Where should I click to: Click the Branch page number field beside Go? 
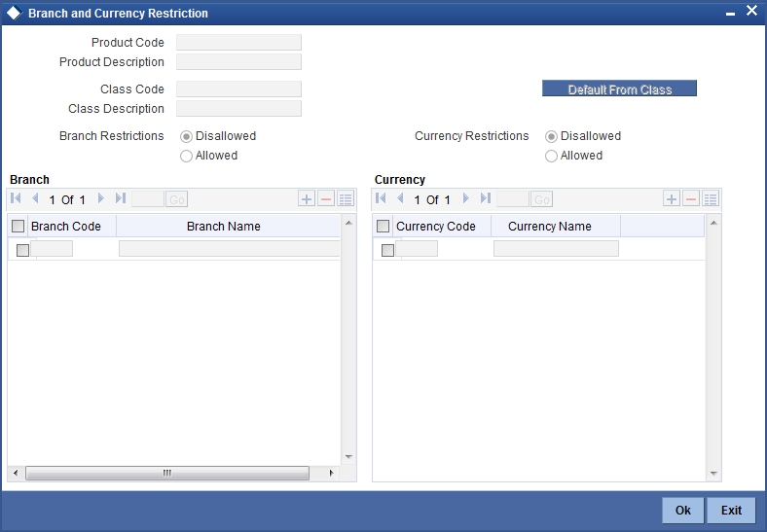148,199
